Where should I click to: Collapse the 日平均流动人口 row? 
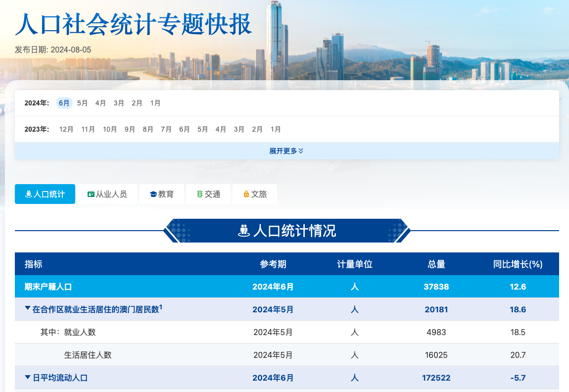click(28, 377)
